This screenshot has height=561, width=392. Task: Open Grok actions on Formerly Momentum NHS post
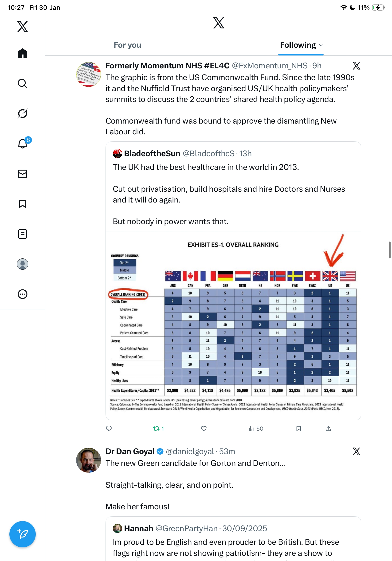(356, 66)
